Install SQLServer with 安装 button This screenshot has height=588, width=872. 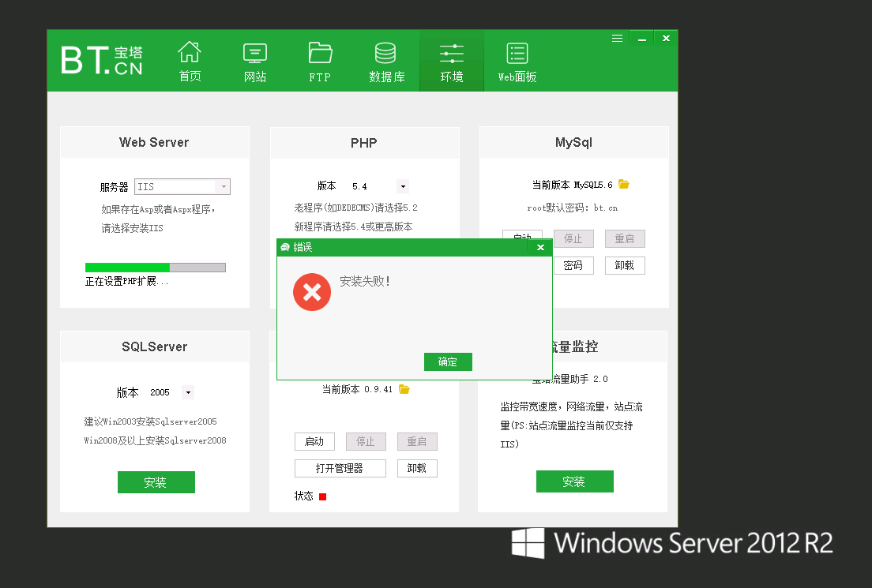pyautogui.click(x=156, y=482)
